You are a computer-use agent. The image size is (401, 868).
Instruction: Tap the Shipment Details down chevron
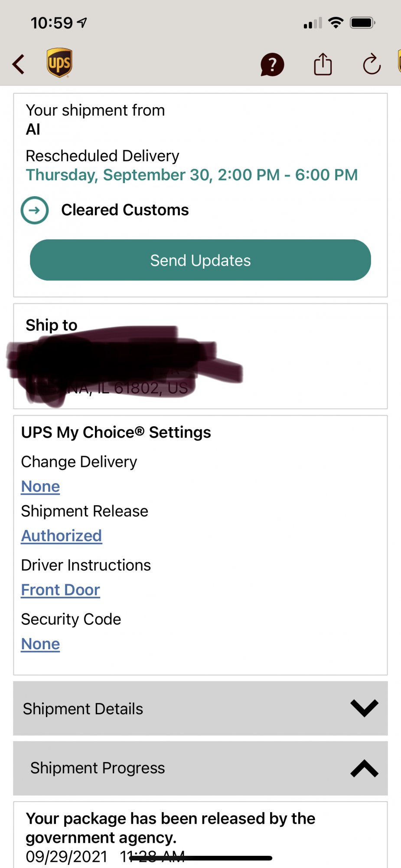tap(364, 708)
